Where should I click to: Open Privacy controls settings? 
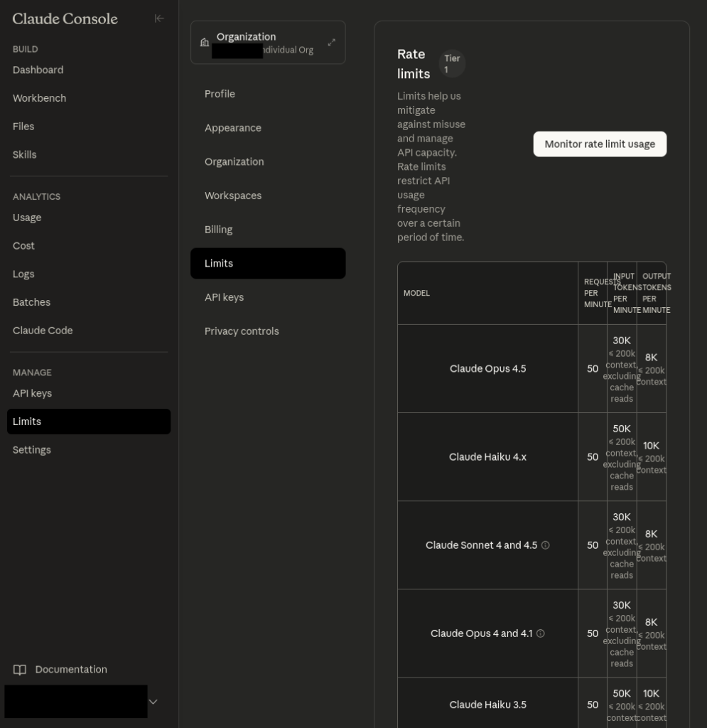pos(242,331)
